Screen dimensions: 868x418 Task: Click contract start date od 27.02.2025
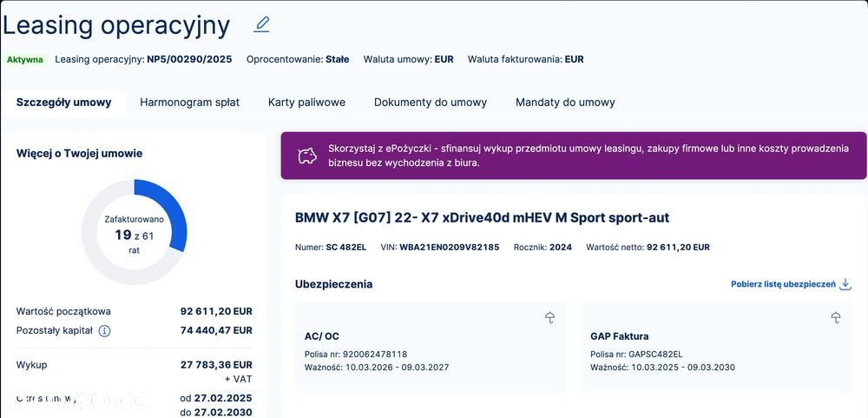point(216,398)
